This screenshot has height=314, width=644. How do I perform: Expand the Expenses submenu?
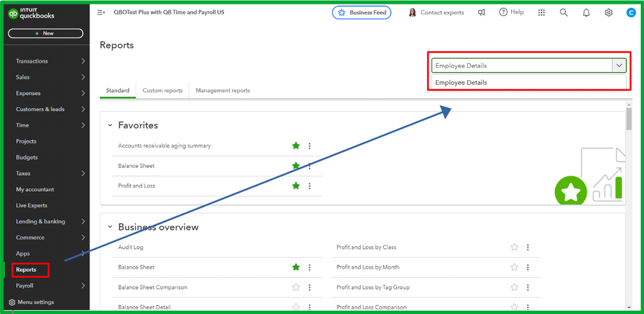pyautogui.click(x=83, y=93)
